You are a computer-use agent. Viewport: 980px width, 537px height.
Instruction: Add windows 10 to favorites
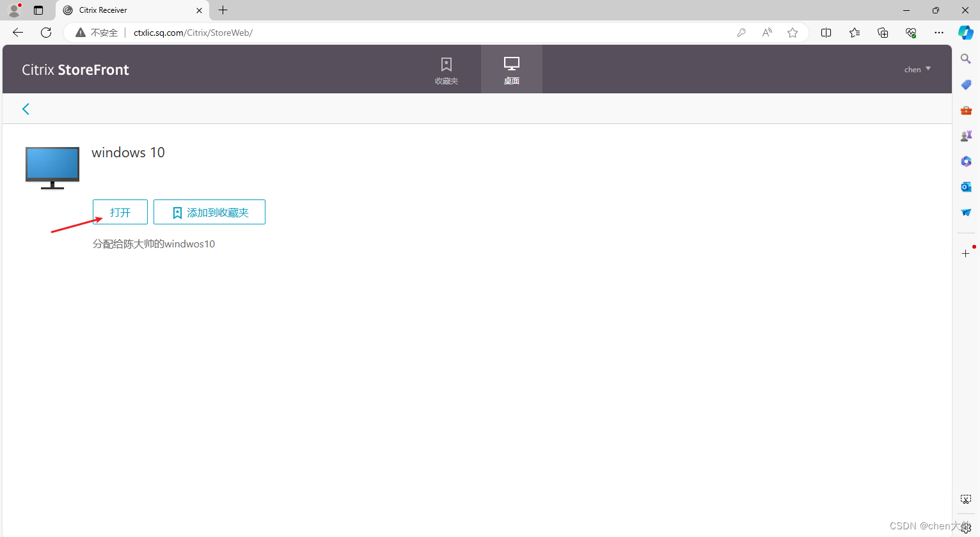click(209, 212)
